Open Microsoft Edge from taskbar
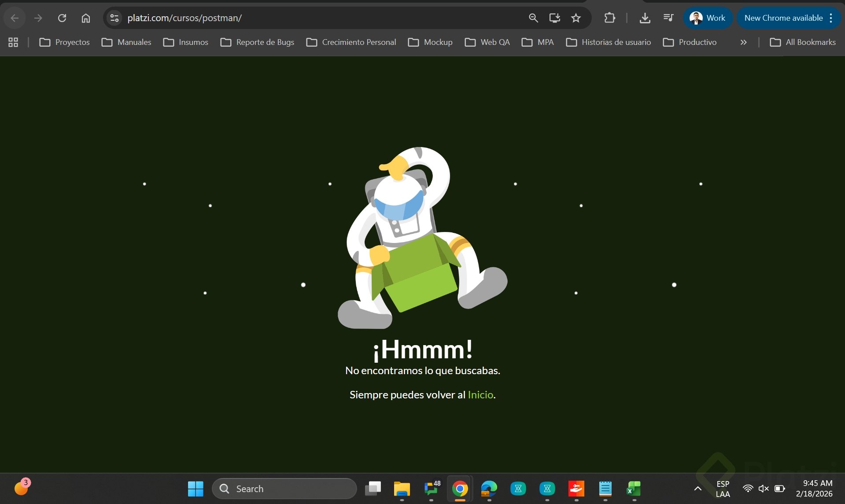845x504 pixels. [489, 489]
